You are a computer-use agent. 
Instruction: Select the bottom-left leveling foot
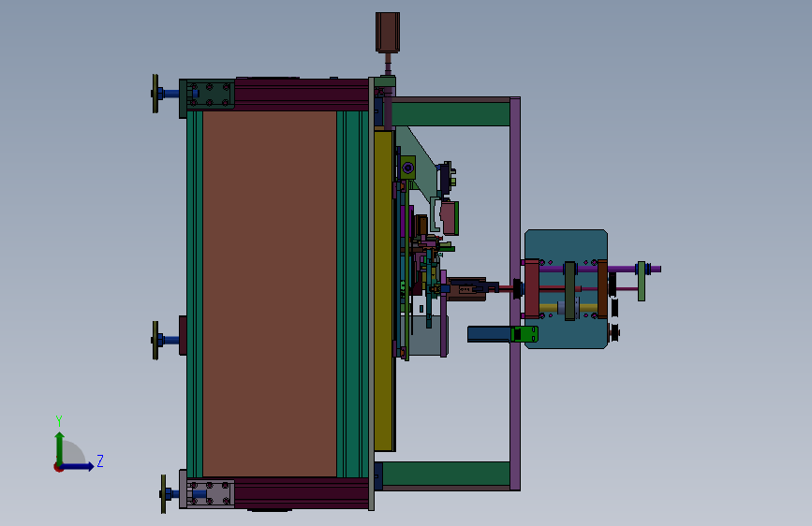[x=170, y=494]
